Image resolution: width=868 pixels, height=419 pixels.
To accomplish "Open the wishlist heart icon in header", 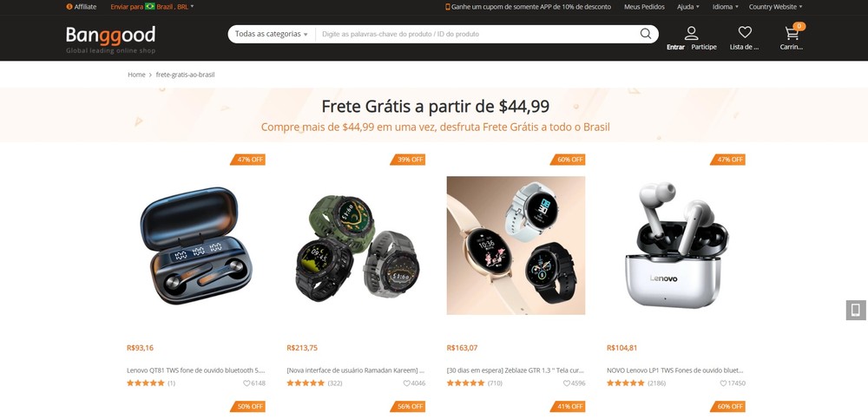I will click(745, 33).
